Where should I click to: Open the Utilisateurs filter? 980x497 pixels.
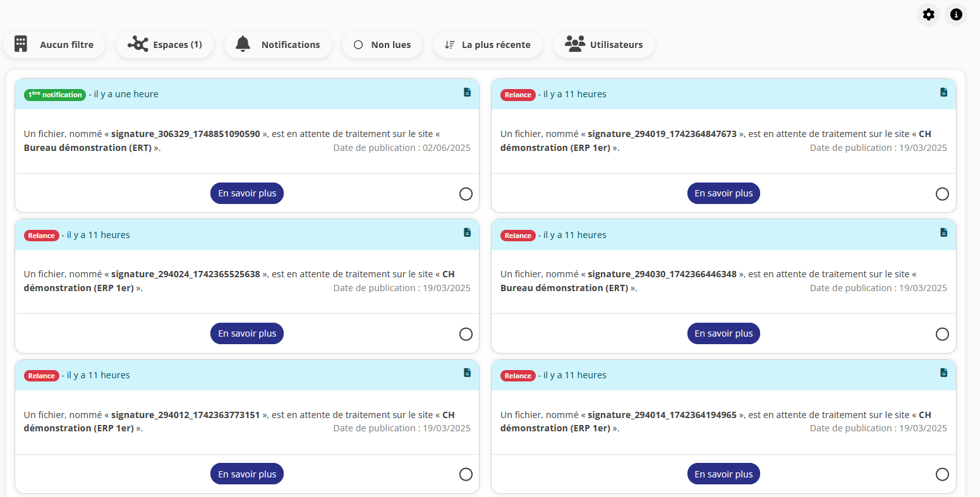pos(604,45)
